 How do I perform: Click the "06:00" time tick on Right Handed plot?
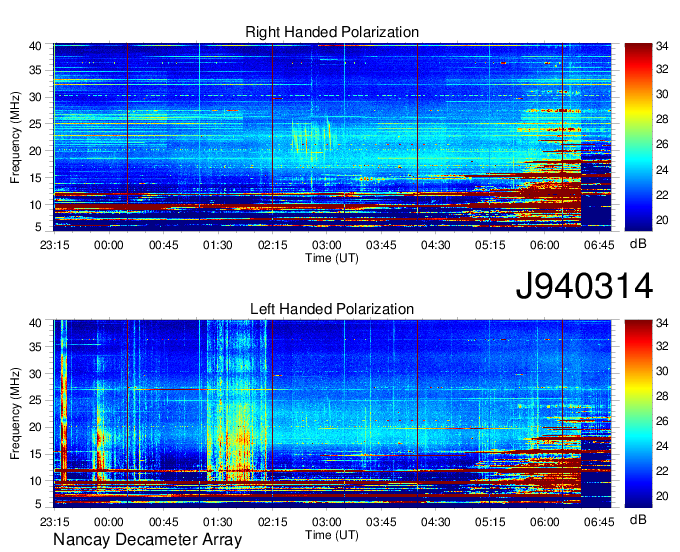pos(544,245)
